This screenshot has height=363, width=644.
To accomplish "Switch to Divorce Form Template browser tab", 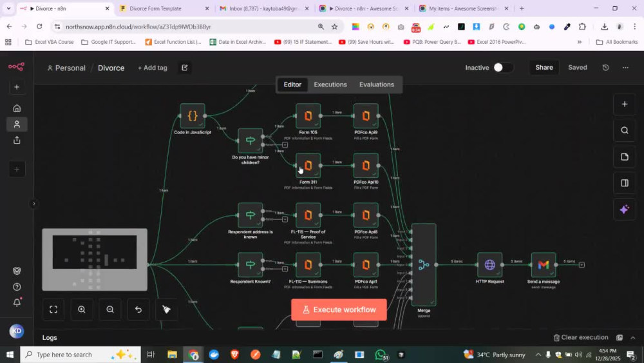I will (164, 8).
